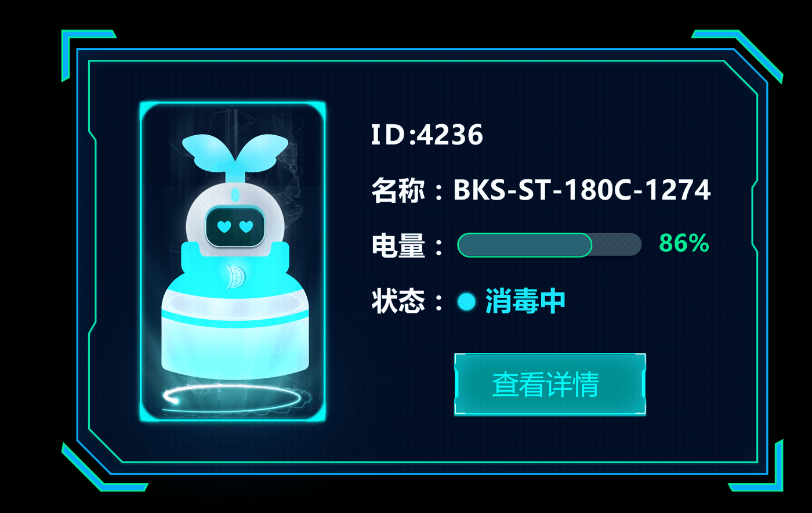Click the 消毒中 status text
This screenshot has height=513, width=812.
point(525,301)
